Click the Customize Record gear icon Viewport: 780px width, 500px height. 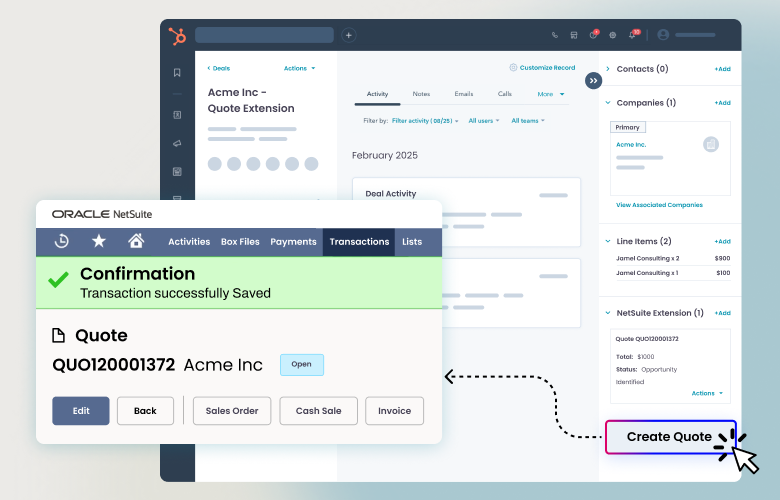click(513, 67)
